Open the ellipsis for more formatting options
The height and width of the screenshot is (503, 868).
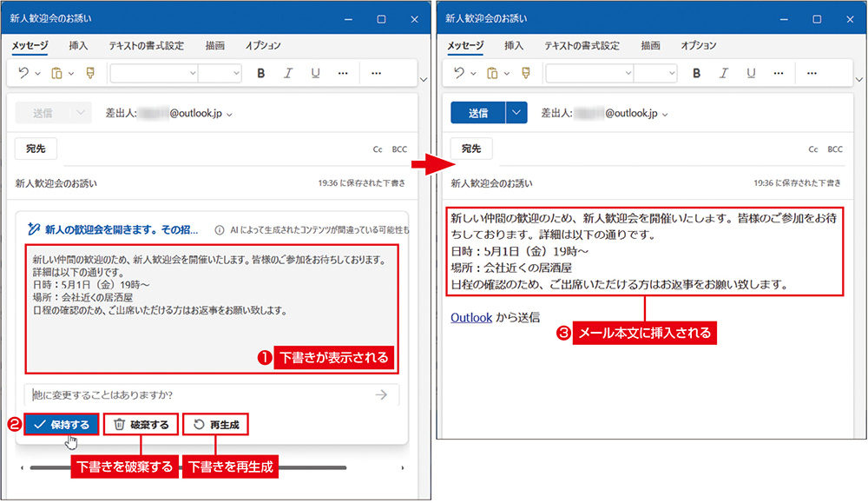[x=343, y=73]
